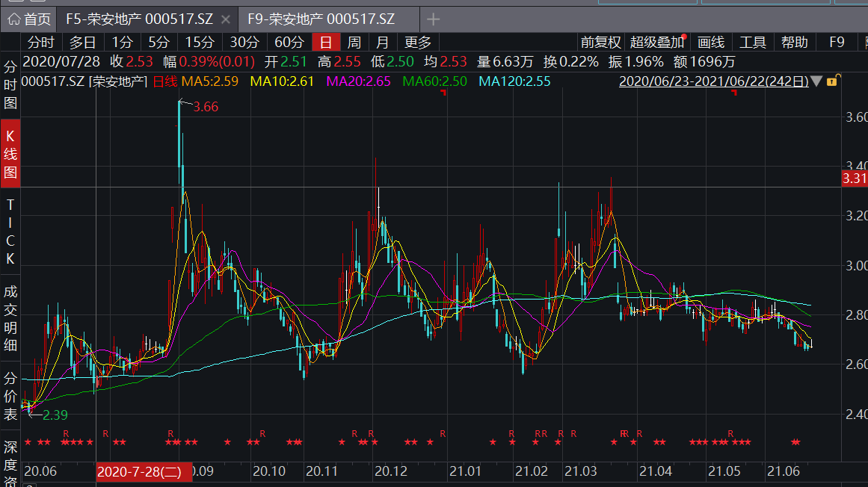
Task: Open the 分时图 view in left sidebar
Action: click(10, 84)
